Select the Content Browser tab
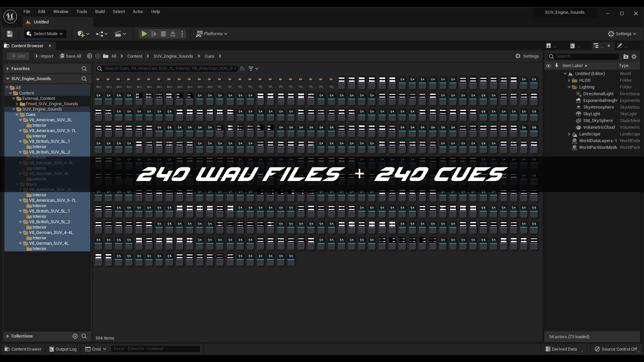 27,46
